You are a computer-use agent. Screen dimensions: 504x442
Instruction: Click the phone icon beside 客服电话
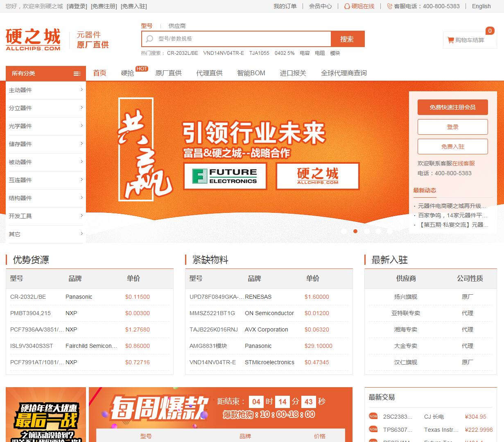390,6
